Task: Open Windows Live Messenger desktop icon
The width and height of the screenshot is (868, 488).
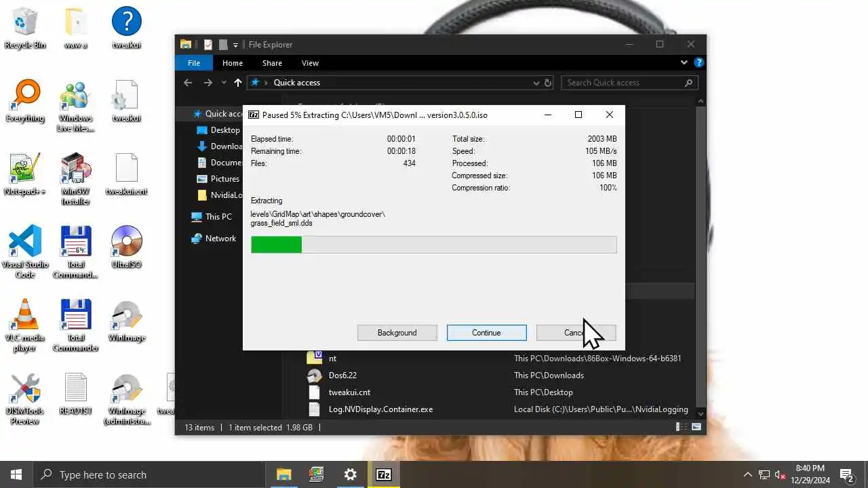Action: 76,106
